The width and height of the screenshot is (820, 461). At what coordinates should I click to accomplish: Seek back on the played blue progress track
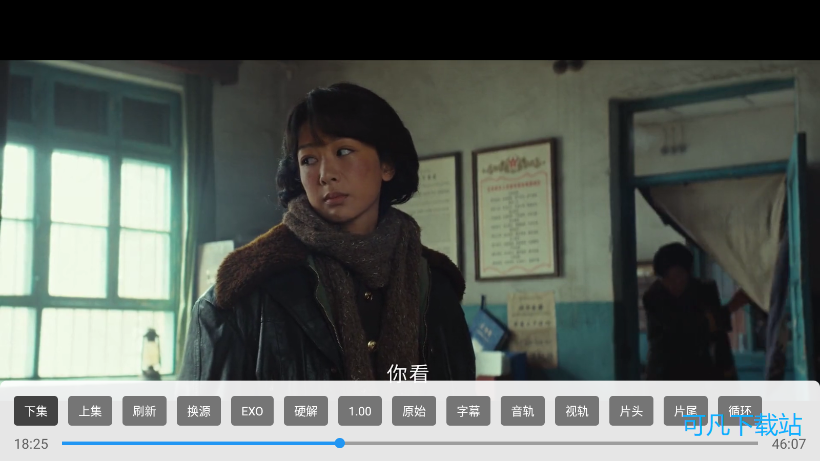(x=200, y=443)
